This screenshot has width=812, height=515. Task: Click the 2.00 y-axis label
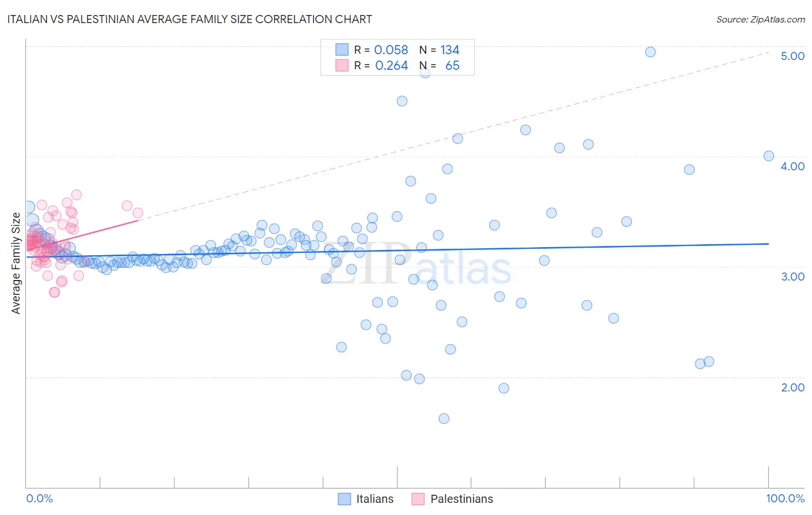click(792, 387)
